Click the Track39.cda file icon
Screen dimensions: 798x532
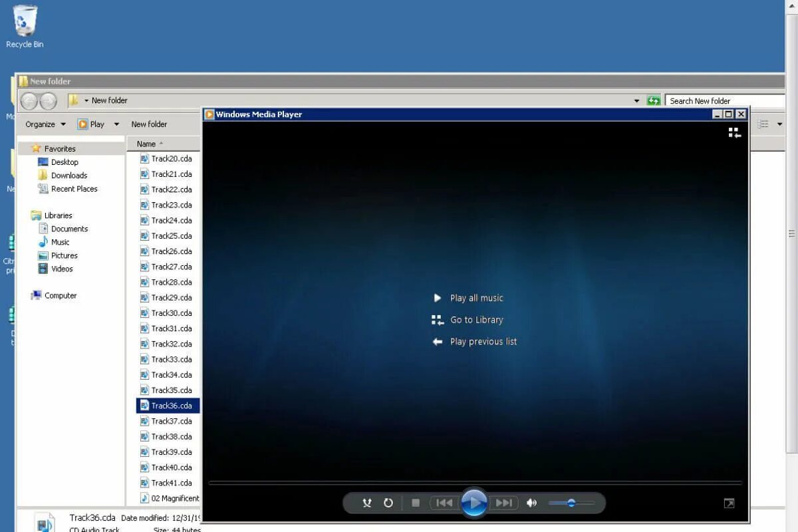[144, 452]
